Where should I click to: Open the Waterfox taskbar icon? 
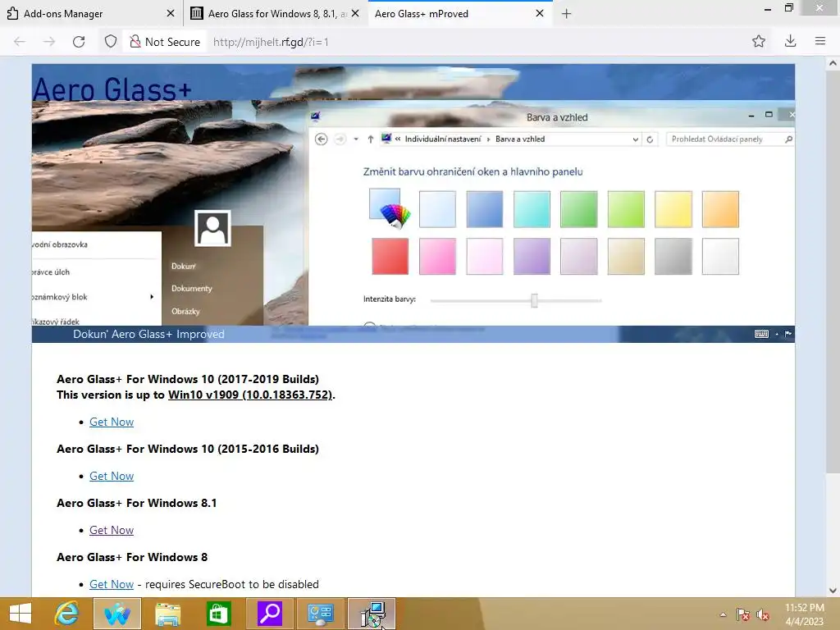point(116,614)
